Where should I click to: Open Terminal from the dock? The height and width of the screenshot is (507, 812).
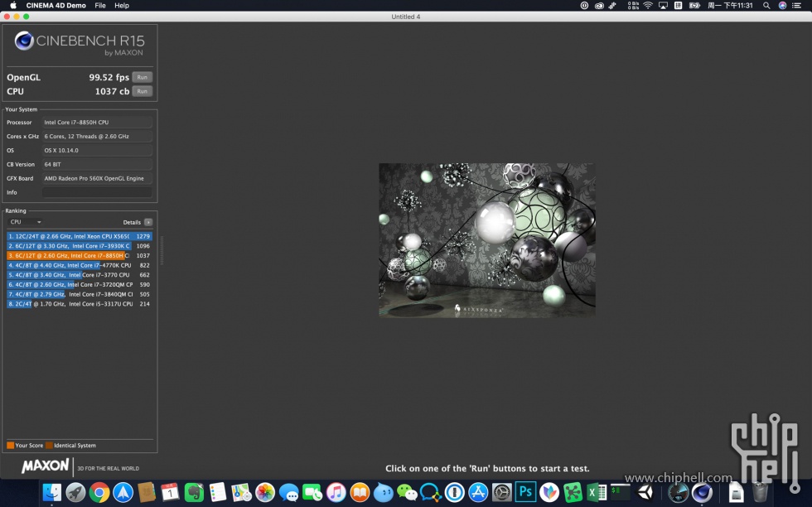620,492
